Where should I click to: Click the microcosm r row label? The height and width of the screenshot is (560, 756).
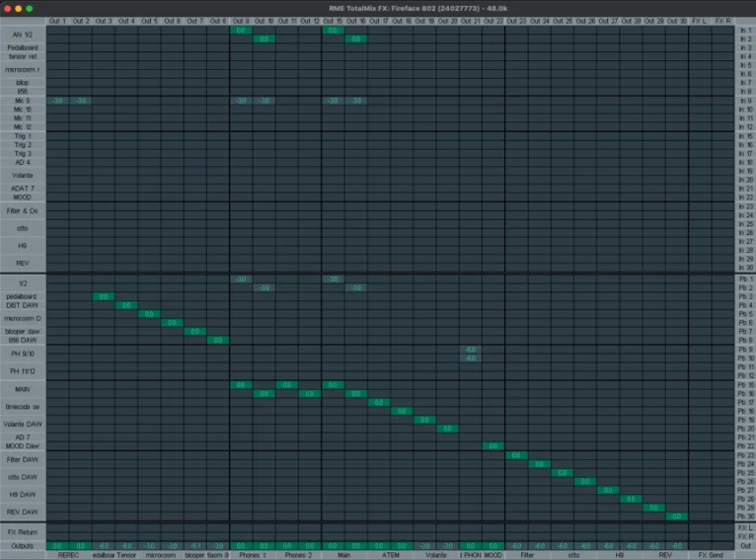[23, 69]
